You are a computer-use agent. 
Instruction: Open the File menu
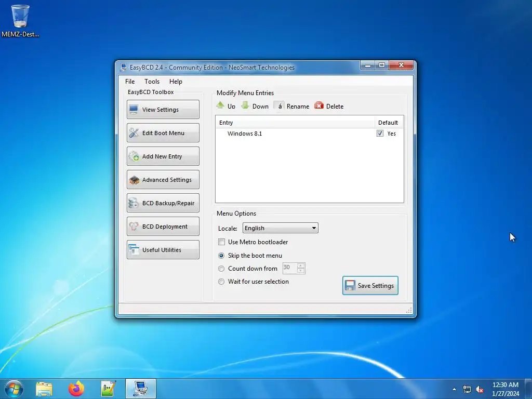(129, 82)
